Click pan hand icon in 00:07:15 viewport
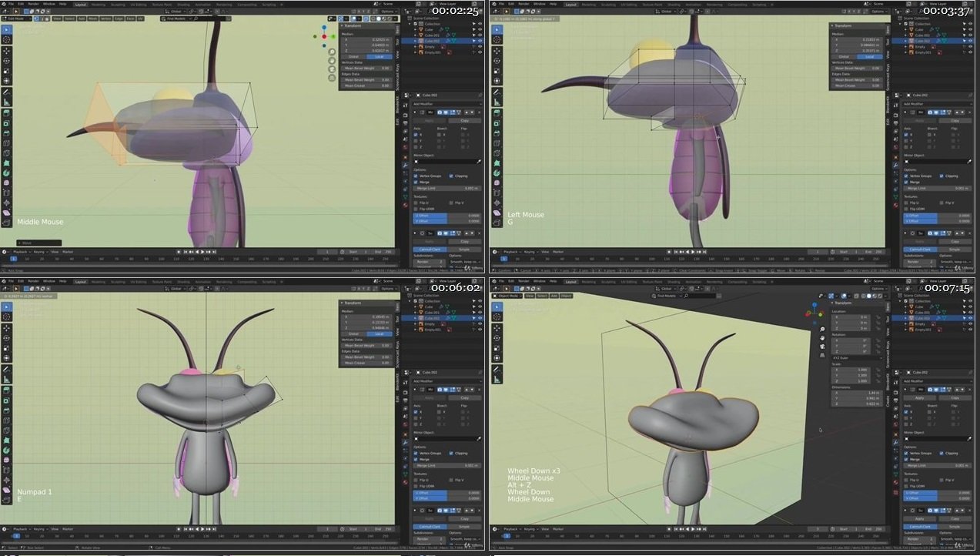980x556 pixels. [x=822, y=337]
